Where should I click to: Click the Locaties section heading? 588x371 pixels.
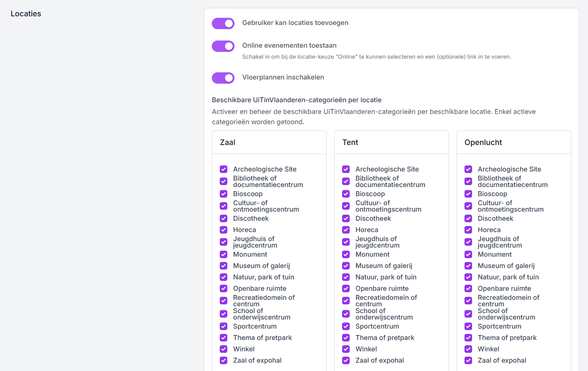pos(26,14)
